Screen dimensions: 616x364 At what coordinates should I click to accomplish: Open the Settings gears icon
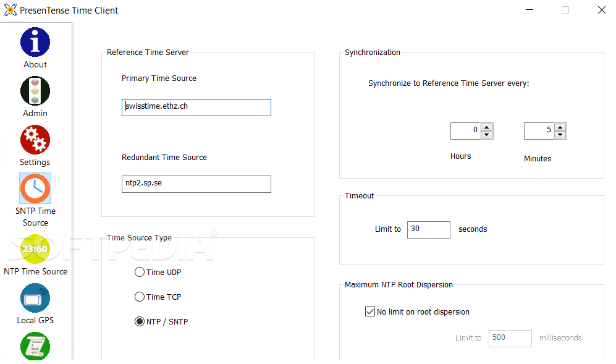(35, 140)
